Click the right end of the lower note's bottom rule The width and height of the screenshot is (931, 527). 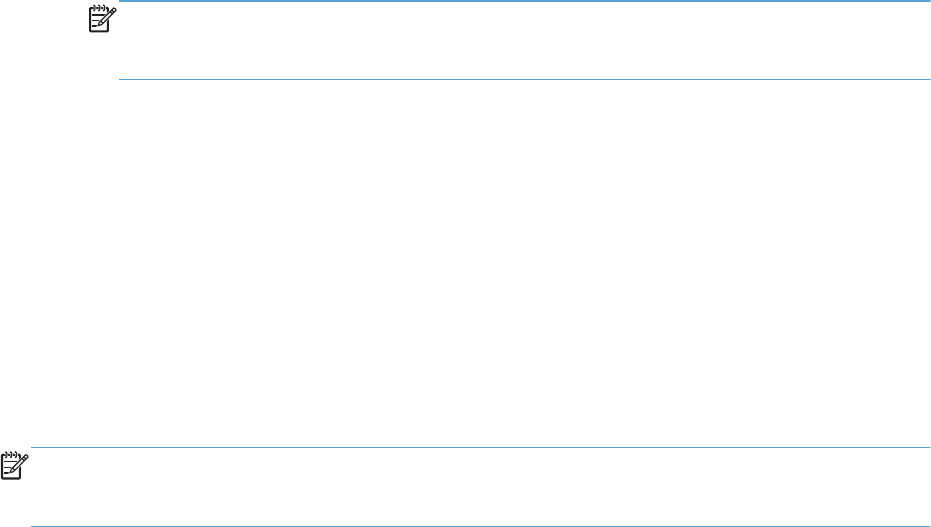926,525
